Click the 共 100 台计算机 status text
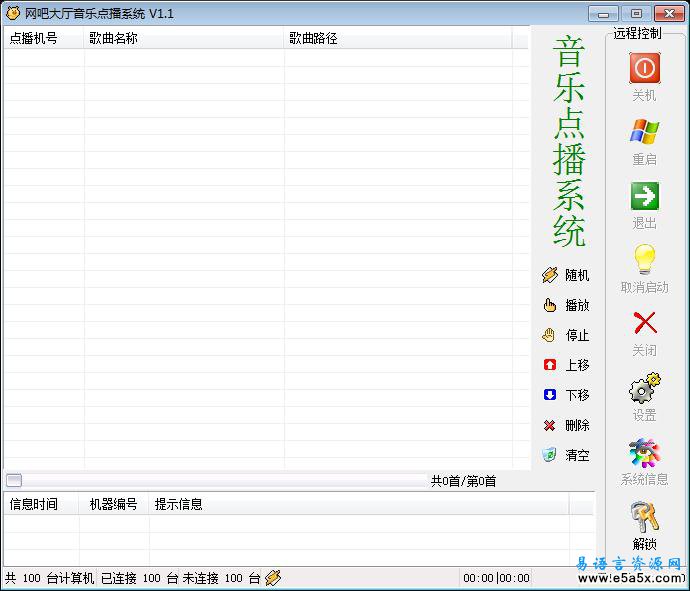This screenshot has width=690, height=591. [x=49, y=578]
